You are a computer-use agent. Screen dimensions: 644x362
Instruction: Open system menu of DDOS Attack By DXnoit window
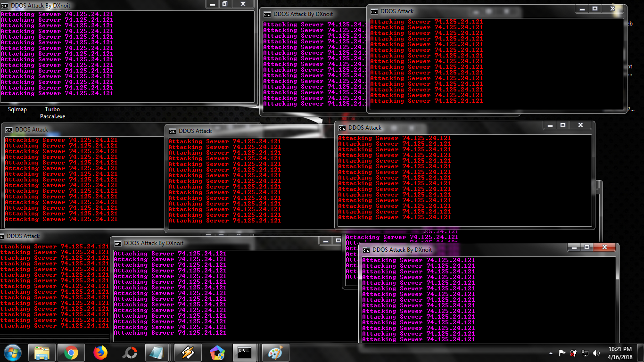(5, 5)
